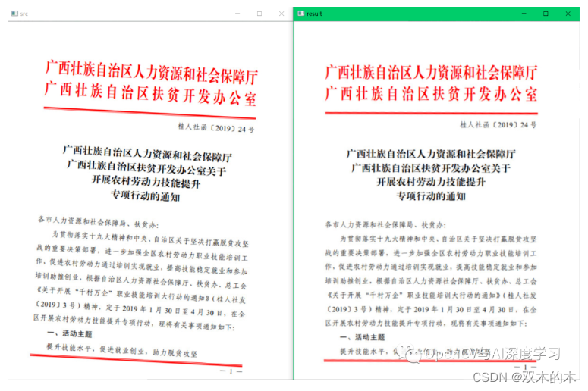Click the skewed red header in src image
The height and width of the screenshot is (391, 588).
(x=151, y=83)
